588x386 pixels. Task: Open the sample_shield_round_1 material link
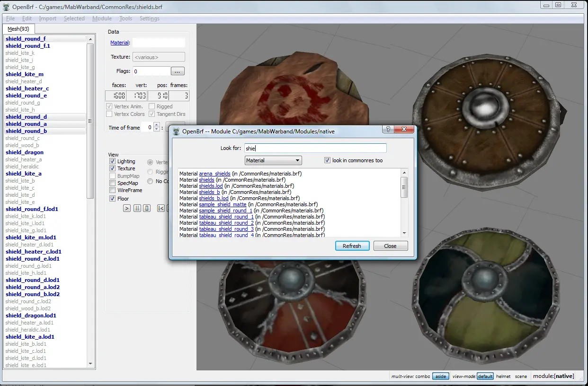click(226, 211)
